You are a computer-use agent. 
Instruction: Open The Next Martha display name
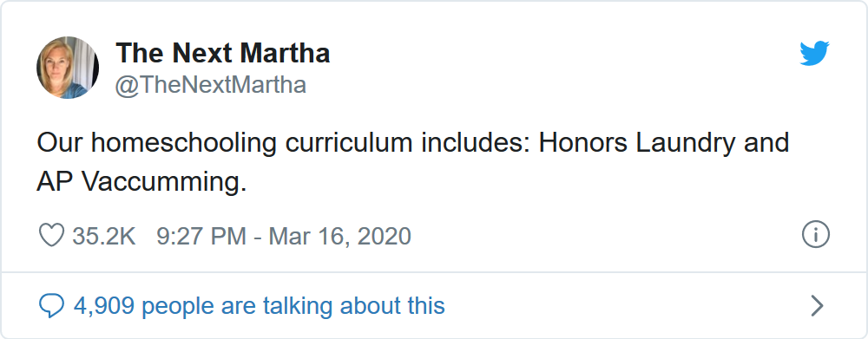222,53
